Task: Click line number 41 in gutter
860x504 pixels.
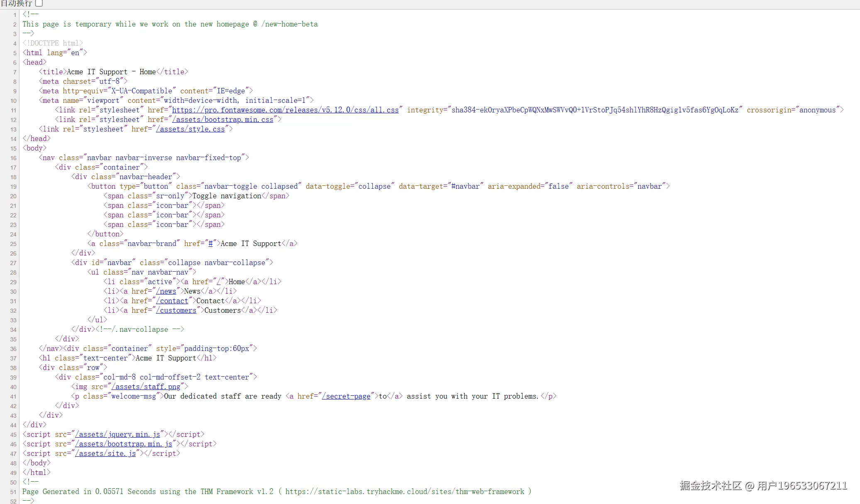Action: click(13, 397)
